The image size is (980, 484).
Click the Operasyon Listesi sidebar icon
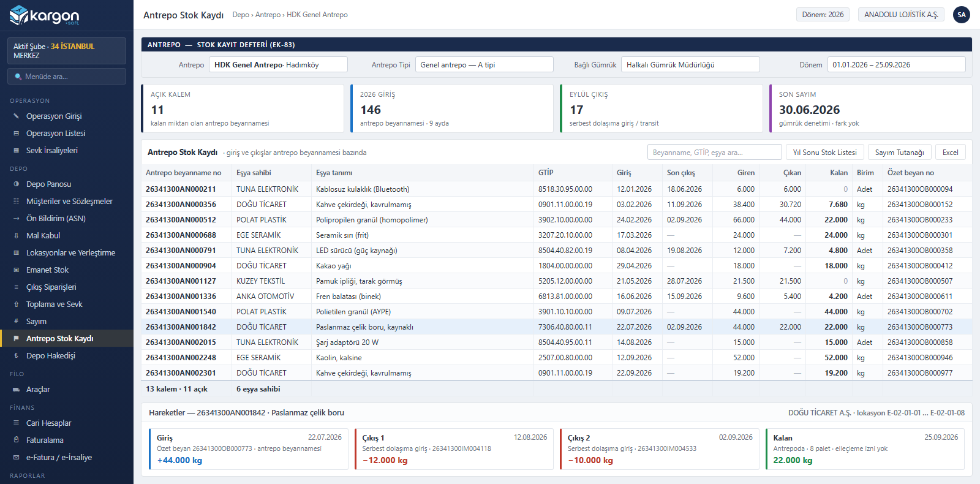tap(16, 133)
